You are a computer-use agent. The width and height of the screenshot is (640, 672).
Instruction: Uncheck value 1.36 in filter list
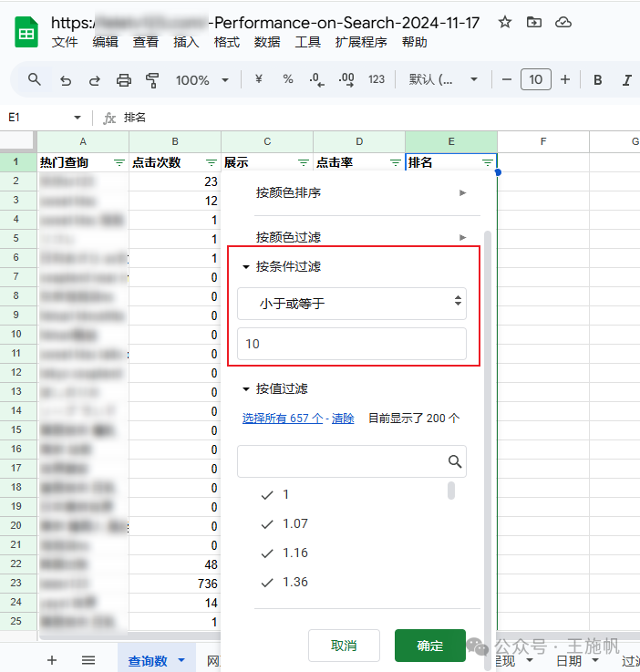[267, 583]
